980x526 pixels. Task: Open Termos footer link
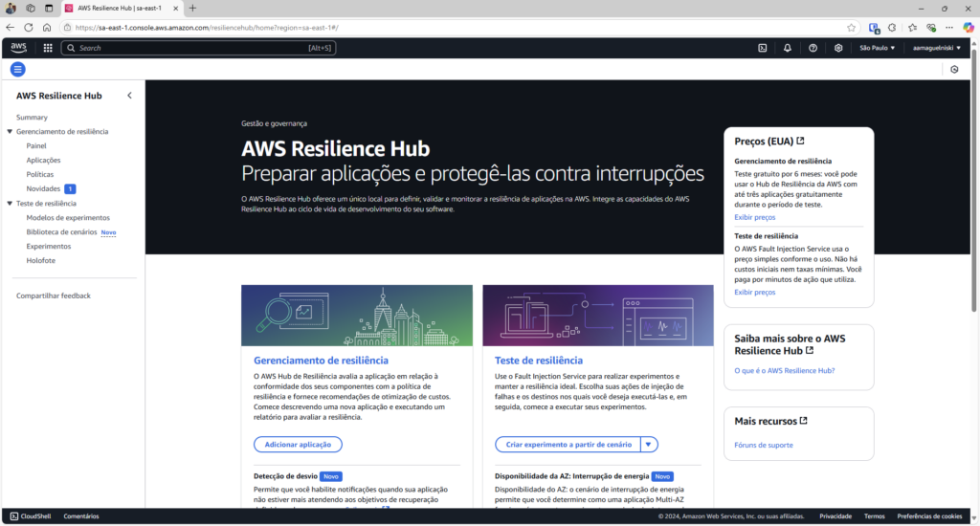pos(874,516)
